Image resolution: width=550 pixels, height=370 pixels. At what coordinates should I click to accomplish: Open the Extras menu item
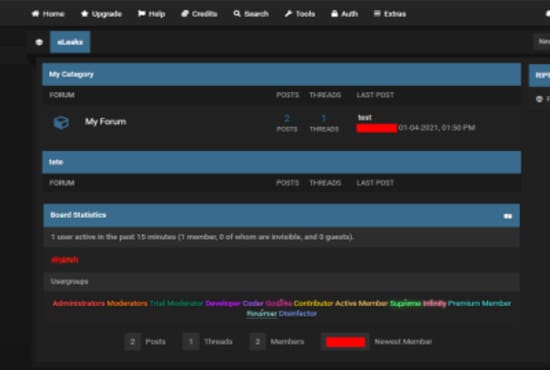pyautogui.click(x=390, y=14)
